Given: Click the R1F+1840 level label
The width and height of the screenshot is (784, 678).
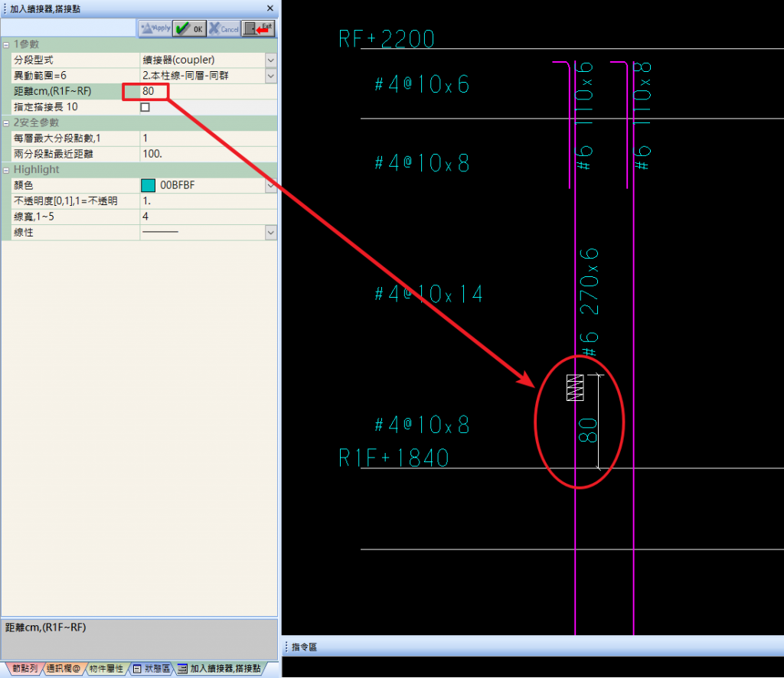Looking at the screenshot, I should point(394,458).
